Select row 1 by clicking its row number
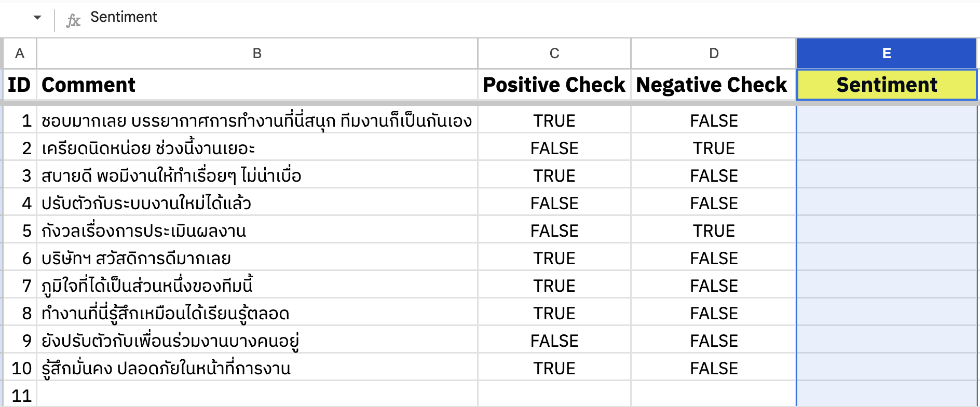Image resolution: width=980 pixels, height=407 pixels. pos(19,120)
